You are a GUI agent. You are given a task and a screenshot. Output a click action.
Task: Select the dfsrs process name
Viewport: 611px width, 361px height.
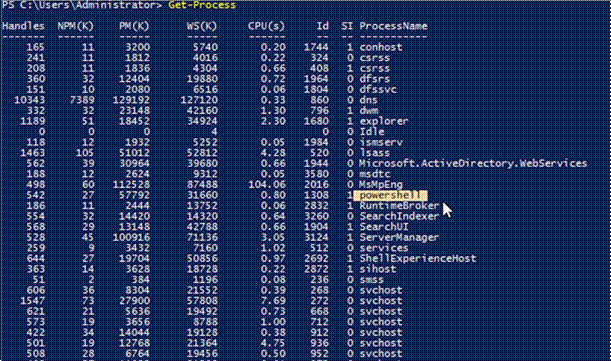pyautogui.click(x=374, y=79)
